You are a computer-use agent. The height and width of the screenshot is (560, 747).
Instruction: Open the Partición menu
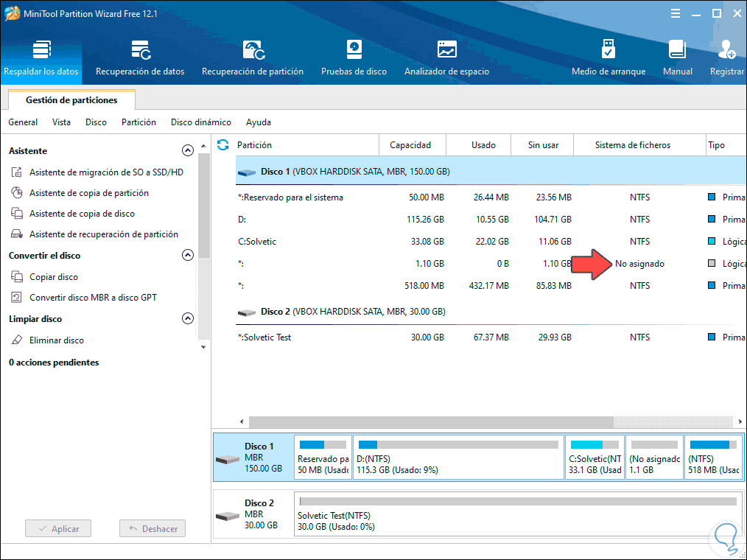[x=138, y=122]
